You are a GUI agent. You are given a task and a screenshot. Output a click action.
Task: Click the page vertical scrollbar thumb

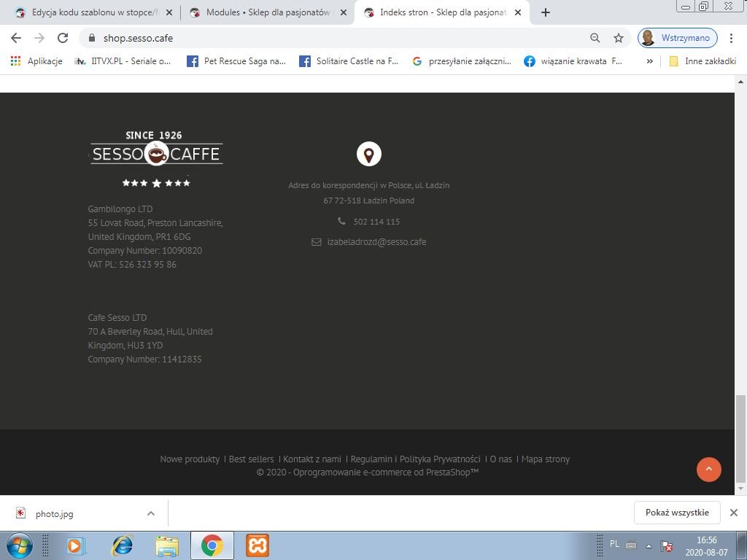tap(740, 438)
